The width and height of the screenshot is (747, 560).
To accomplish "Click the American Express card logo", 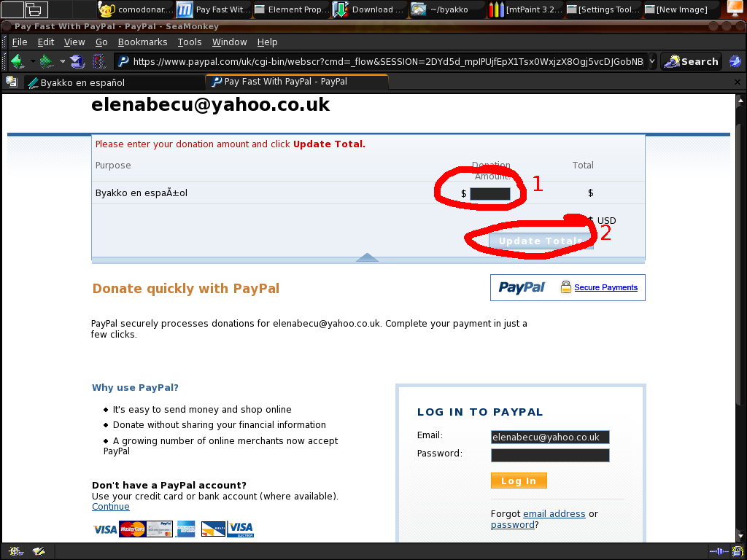I will pos(185,529).
